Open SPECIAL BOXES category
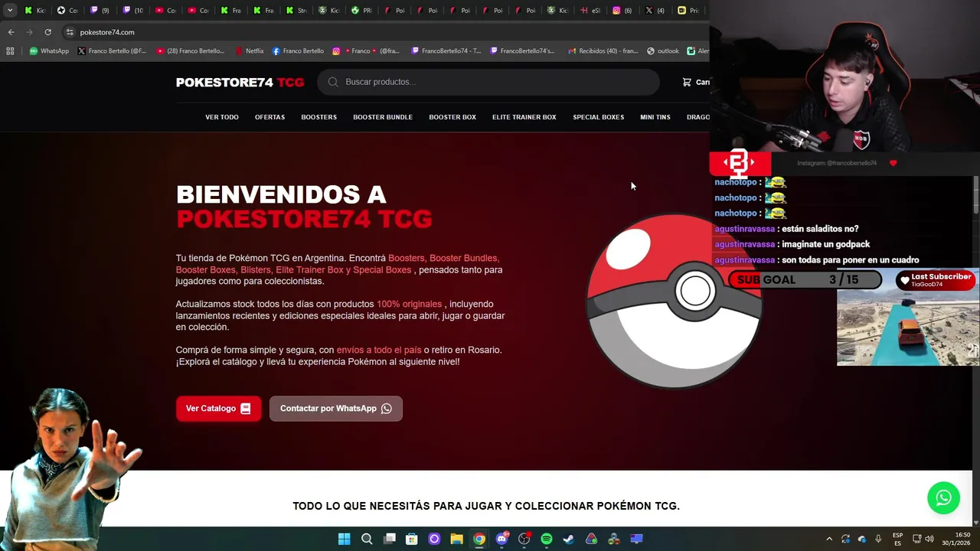980x551 pixels. pyautogui.click(x=599, y=117)
